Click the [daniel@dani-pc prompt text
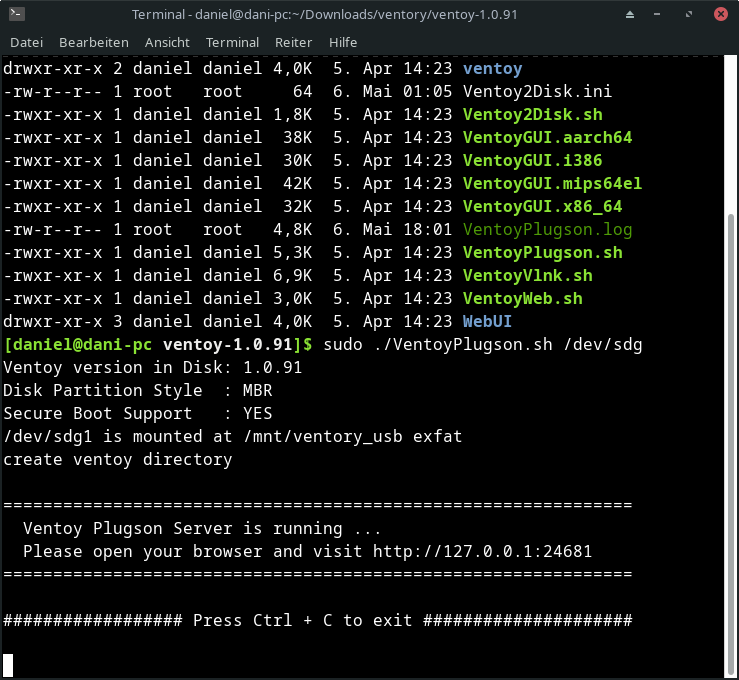739x680 pixels. point(78,344)
